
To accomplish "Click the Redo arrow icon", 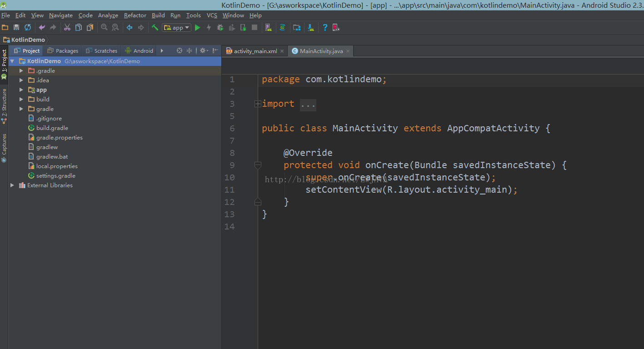I will (x=53, y=28).
